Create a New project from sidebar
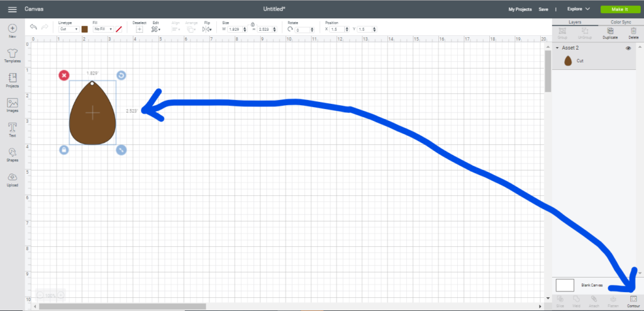Image resolution: width=644 pixels, height=311 pixels. point(13,31)
